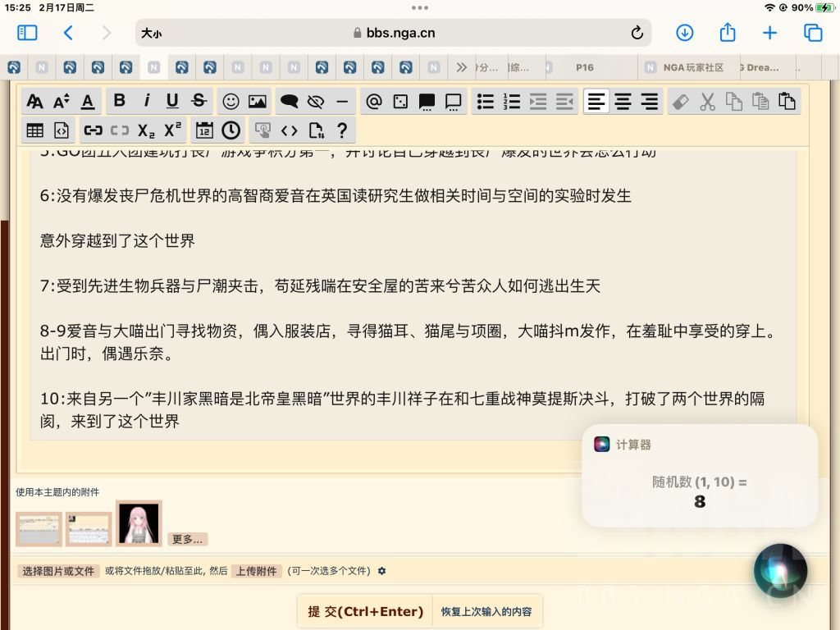
Task: Click 选择图片或文件 to choose files
Action: (x=58, y=571)
